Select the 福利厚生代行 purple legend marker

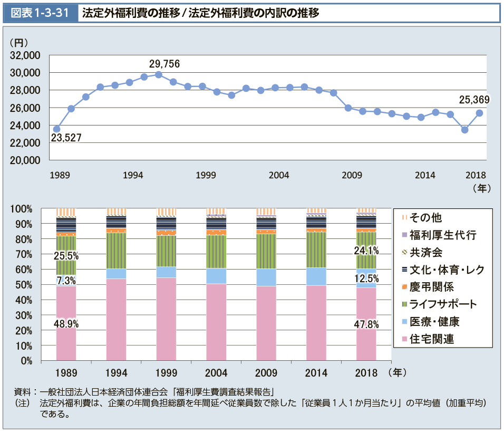(x=404, y=235)
